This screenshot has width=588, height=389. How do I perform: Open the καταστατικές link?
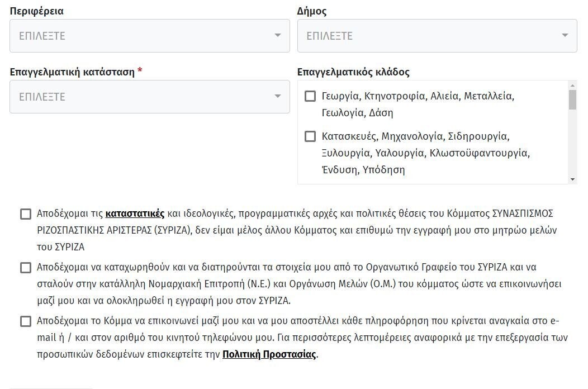pyautogui.click(x=135, y=214)
